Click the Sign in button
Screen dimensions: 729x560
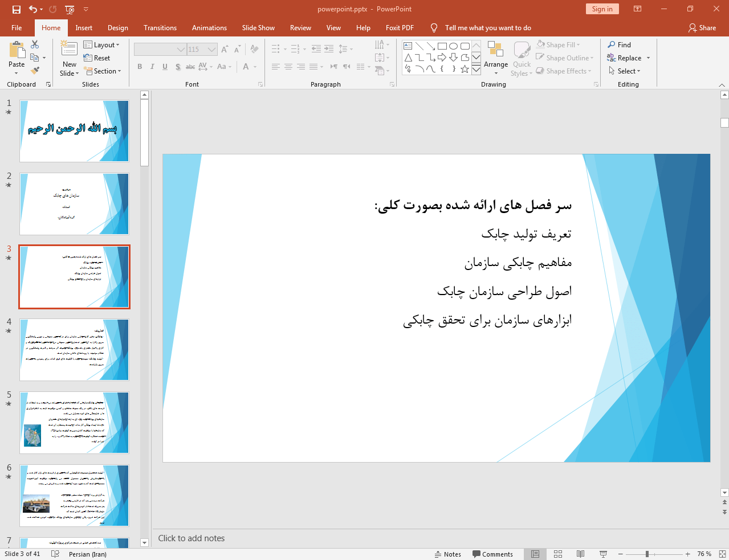[602, 9]
